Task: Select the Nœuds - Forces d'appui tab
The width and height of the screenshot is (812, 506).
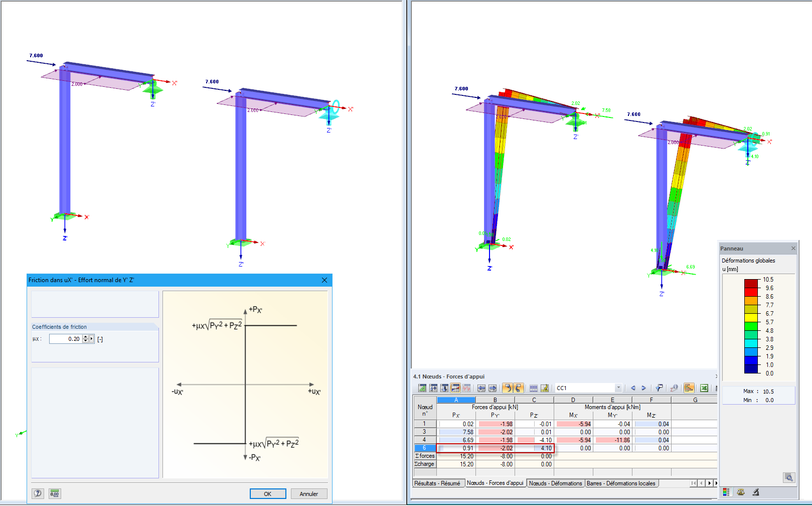Action: [495, 483]
